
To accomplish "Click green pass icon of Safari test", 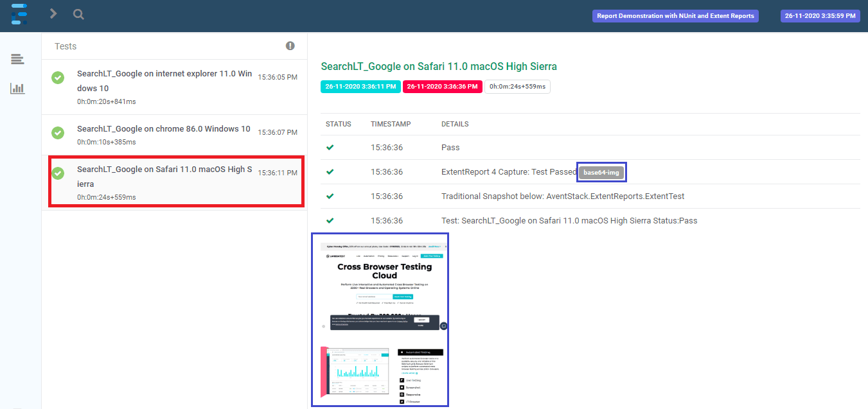I will (58, 173).
